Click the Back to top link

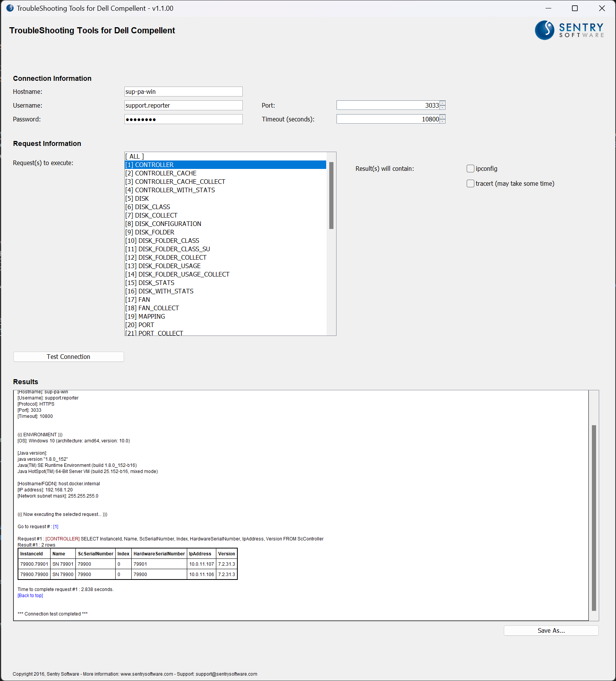click(x=30, y=595)
